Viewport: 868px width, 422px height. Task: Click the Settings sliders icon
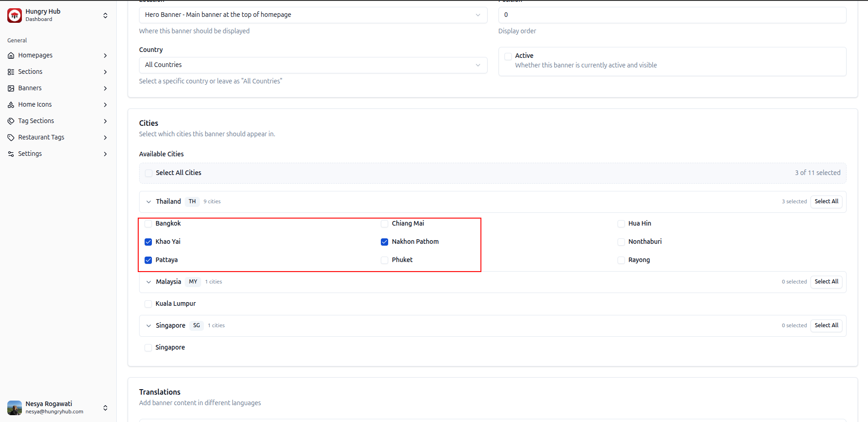point(11,154)
